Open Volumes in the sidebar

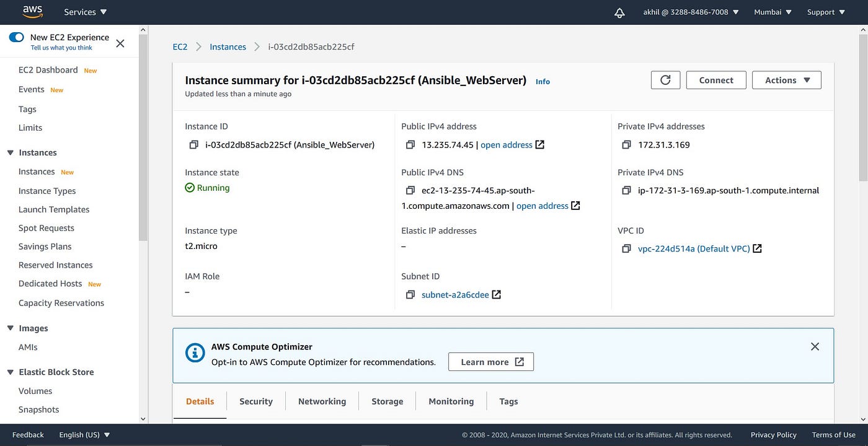(35, 391)
